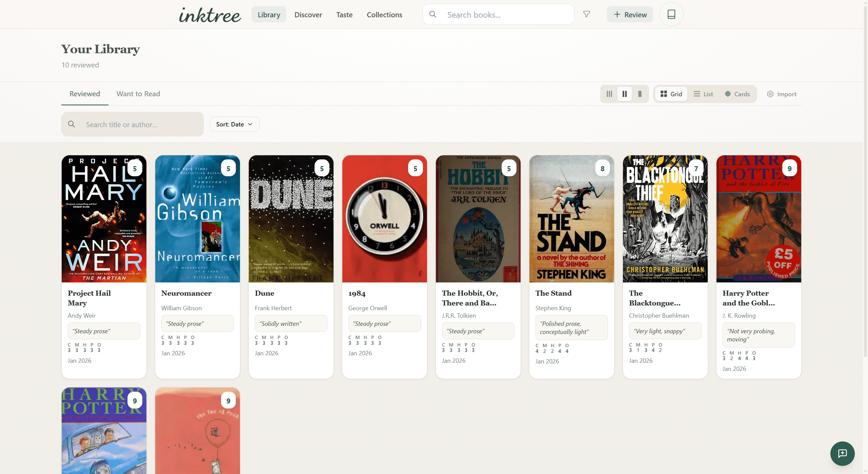Image resolution: width=868 pixels, height=474 pixels.
Task: Click the Review button
Action: pyautogui.click(x=629, y=14)
